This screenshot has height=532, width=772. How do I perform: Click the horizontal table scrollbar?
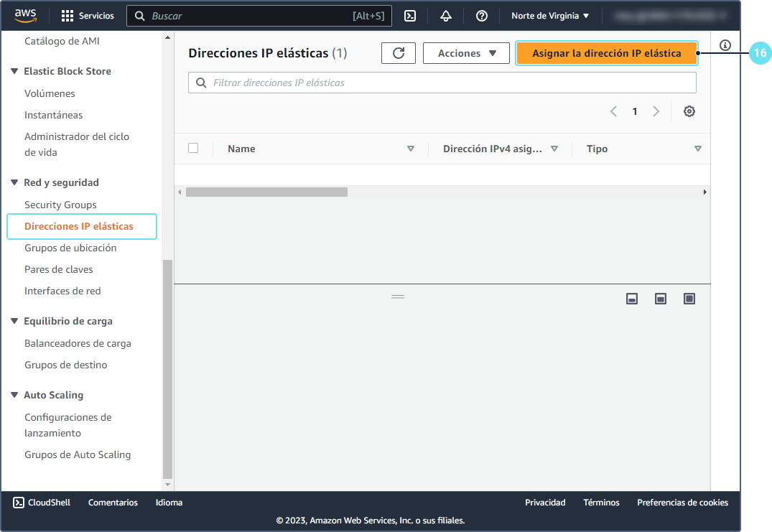[x=266, y=192]
